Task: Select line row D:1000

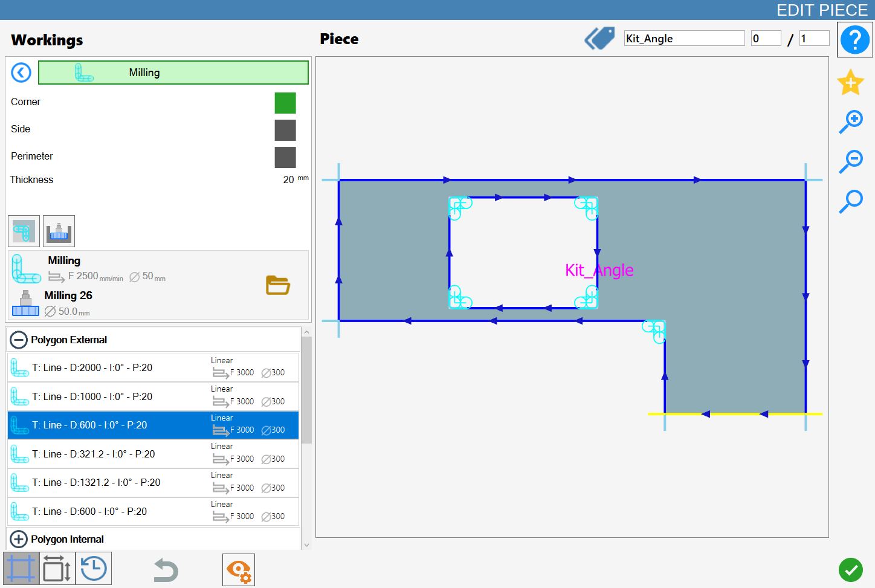Action: tap(153, 396)
